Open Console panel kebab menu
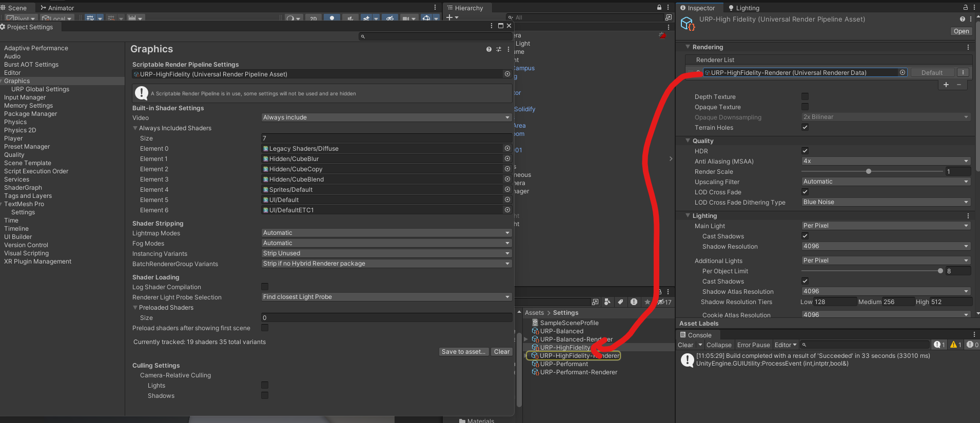980x423 pixels. [x=974, y=335]
